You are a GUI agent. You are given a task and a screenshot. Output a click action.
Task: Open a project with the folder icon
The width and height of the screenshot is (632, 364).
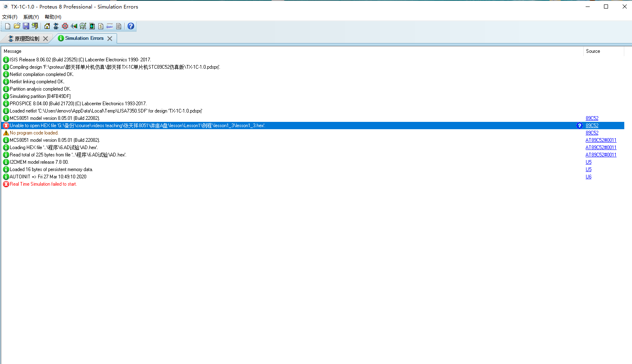click(17, 26)
